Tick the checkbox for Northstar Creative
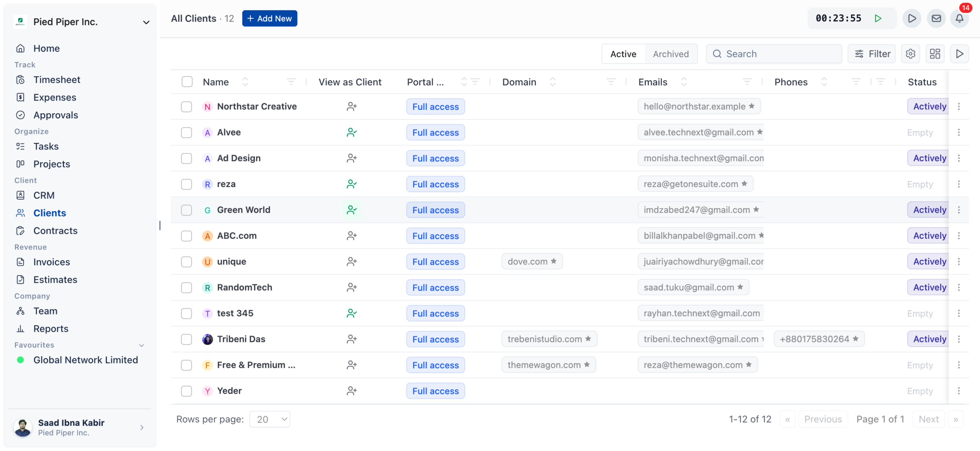This screenshot has height=451, width=980. [x=186, y=107]
